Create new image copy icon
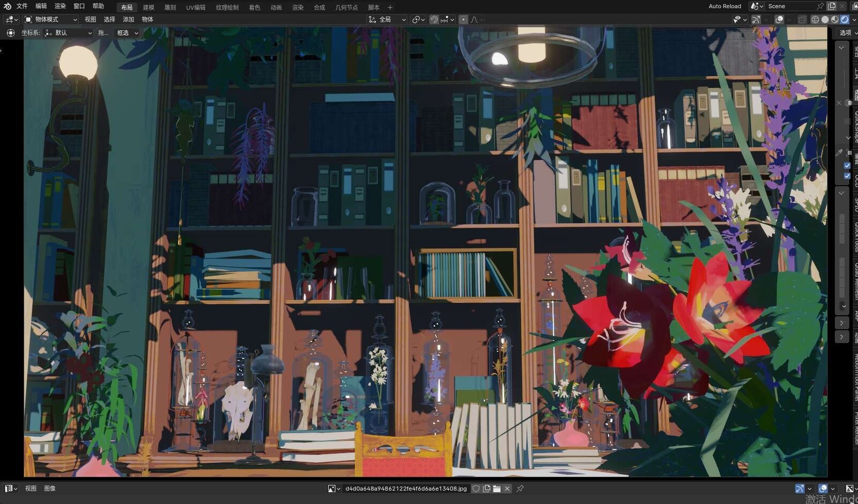Viewport: 858px width, 504px height. 486,488
